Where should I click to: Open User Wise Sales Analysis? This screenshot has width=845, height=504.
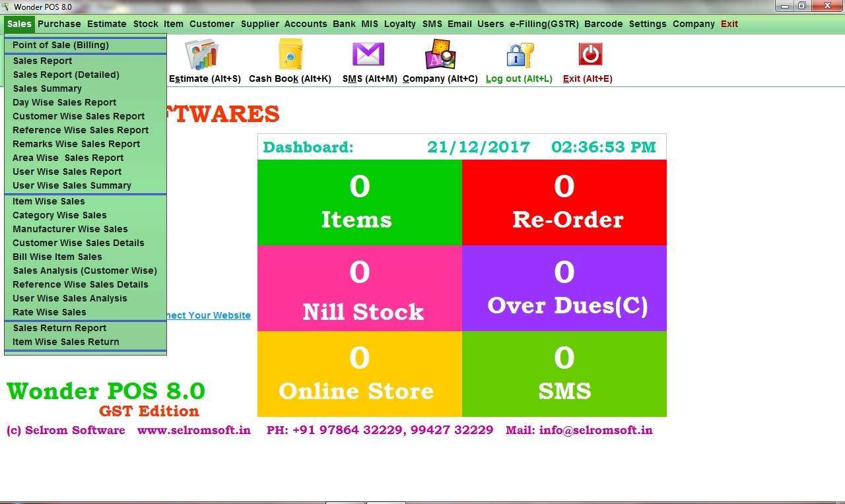86,298
